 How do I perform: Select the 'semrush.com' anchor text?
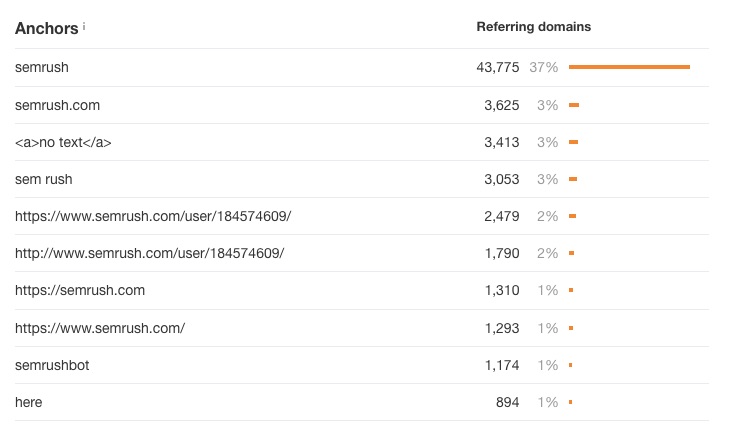tap(57, 105)
